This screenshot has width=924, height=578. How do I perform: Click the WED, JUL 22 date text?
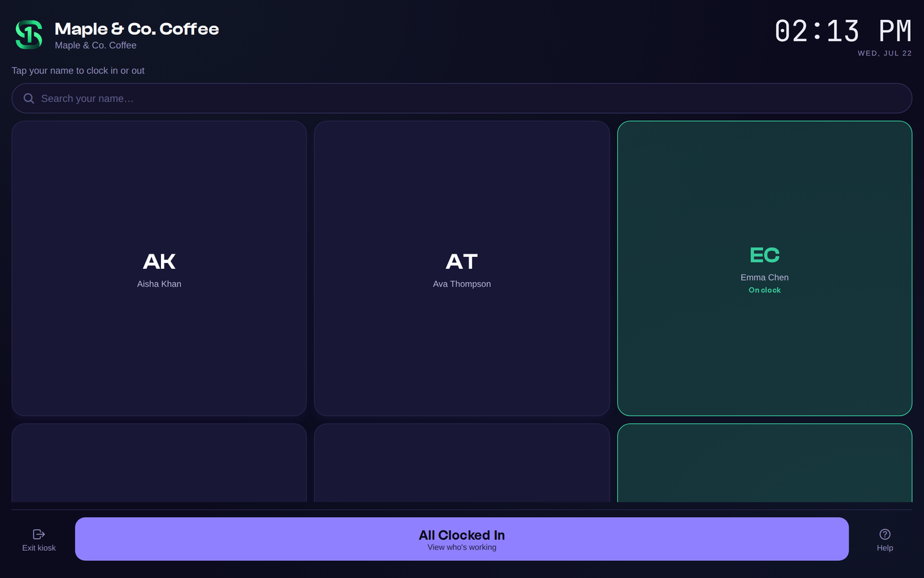[x=884, y=54]
